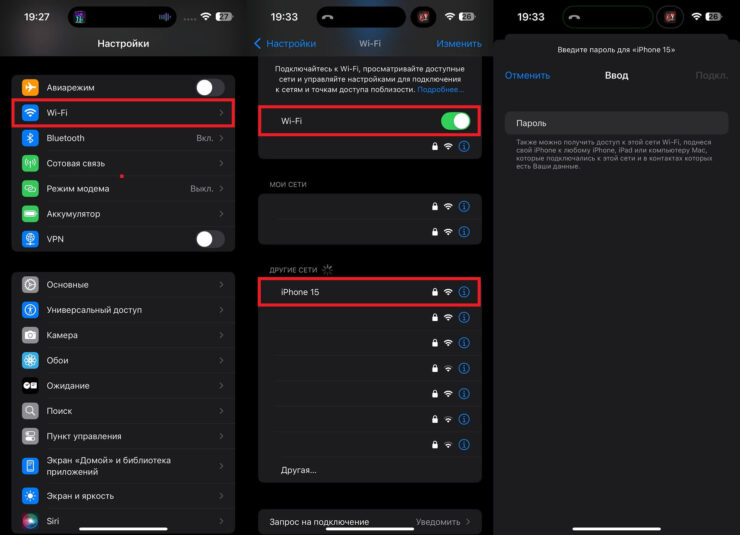
Task: Go back to Настройки
Action: (286, 44)
